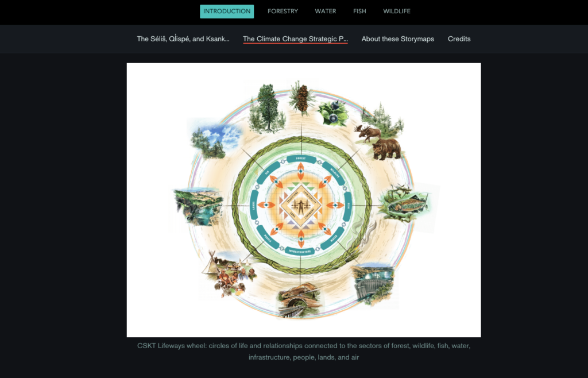Click the CSKT Lifeways wheel caption text
The width and height of the screenshot is (588, 378).
304,352
